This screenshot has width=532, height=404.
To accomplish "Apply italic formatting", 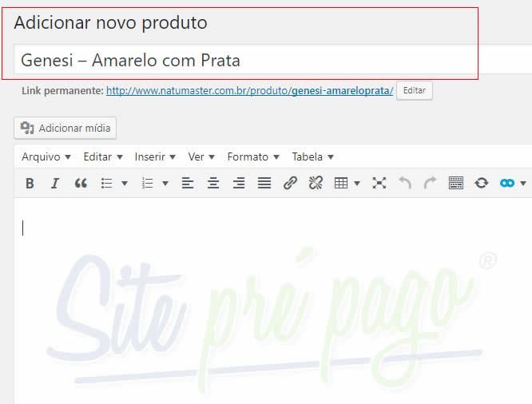I will [55, 184].
